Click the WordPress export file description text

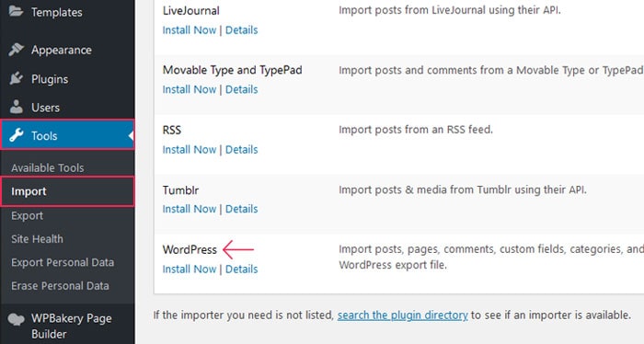tap(491, 257)
